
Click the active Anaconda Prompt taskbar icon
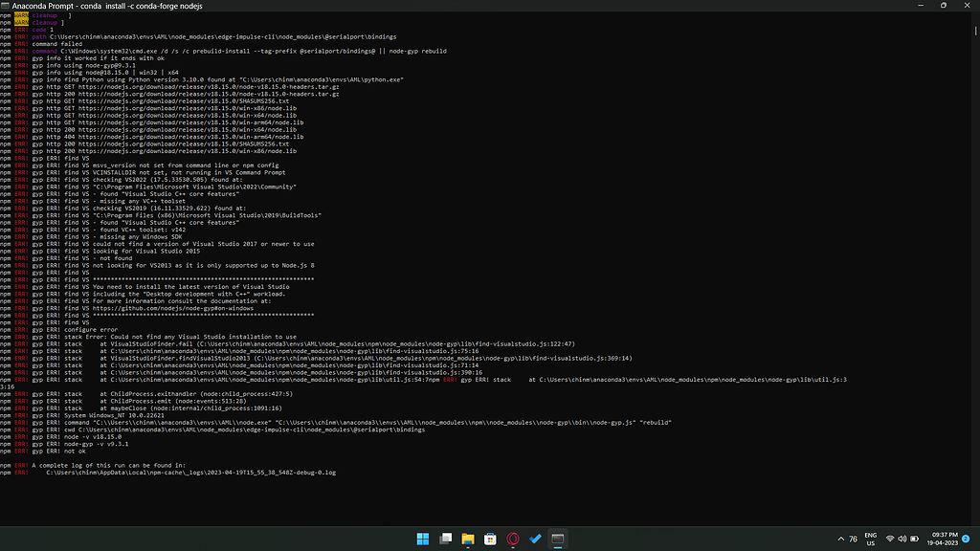tap(559, 539)
